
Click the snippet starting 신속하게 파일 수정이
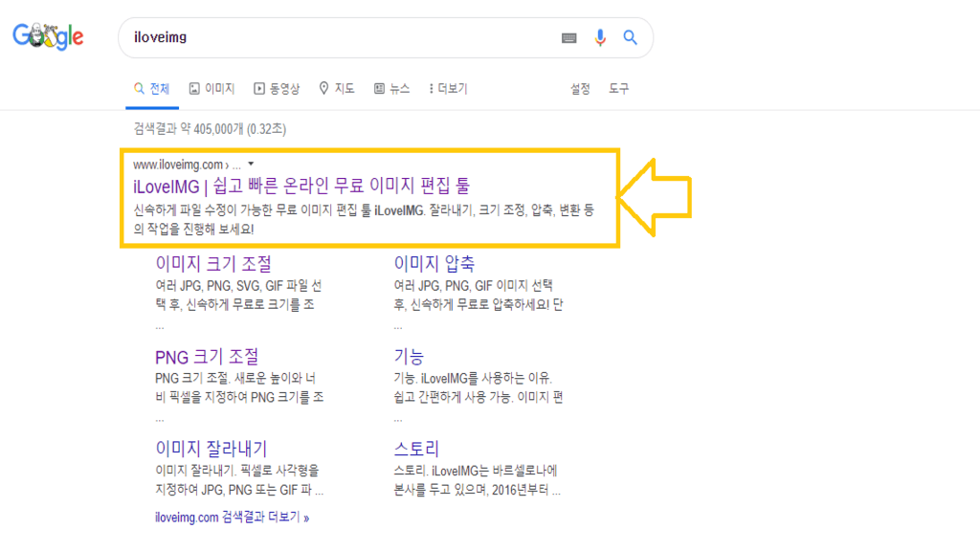(364, 219)
